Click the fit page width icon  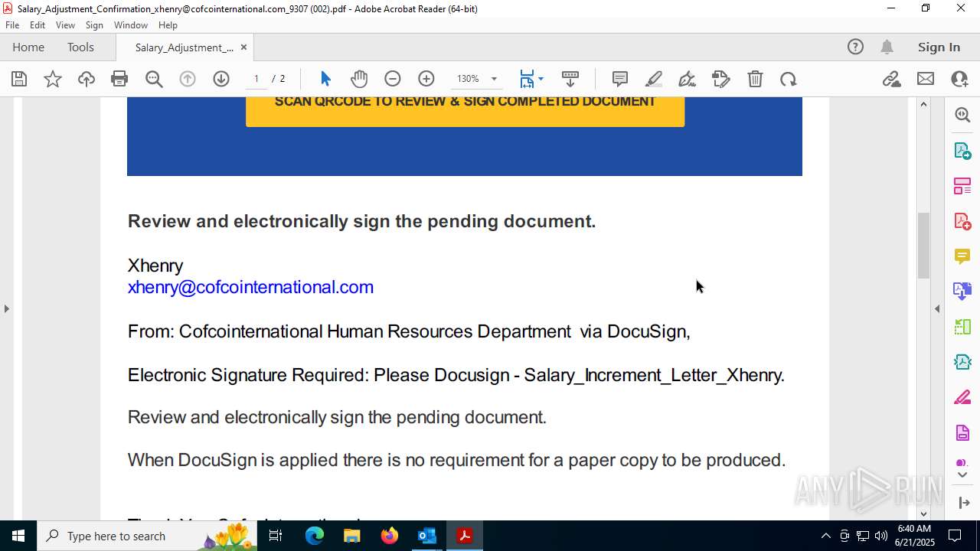pyautogui.click(x=527, y=79)
